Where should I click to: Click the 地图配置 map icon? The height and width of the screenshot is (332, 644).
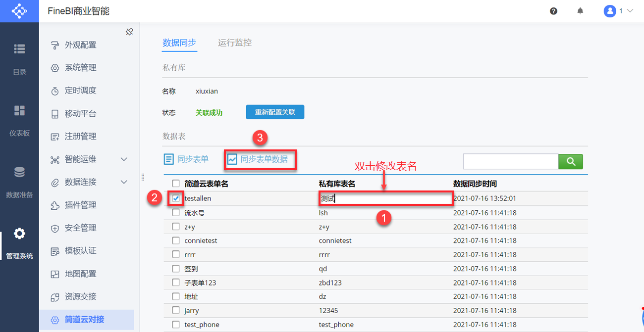coord(55,274)
